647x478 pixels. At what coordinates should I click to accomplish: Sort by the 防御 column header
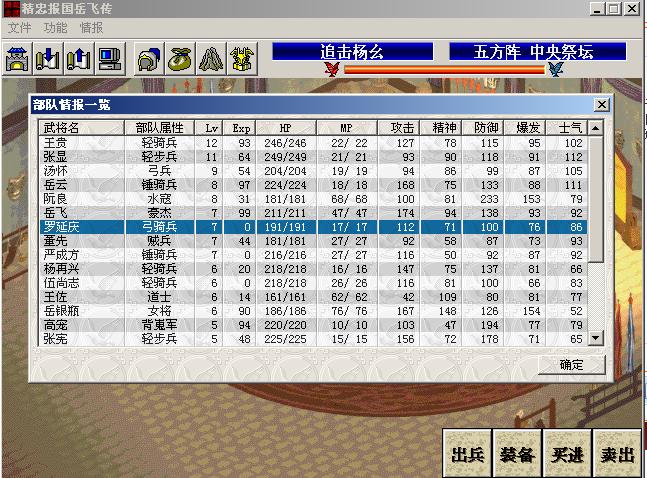(x=483, y=128)
